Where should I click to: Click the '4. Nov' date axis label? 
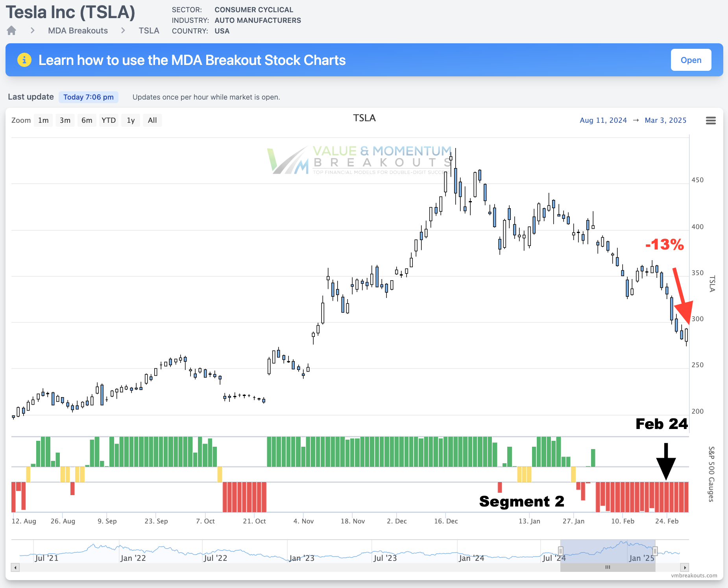point(303,521)
